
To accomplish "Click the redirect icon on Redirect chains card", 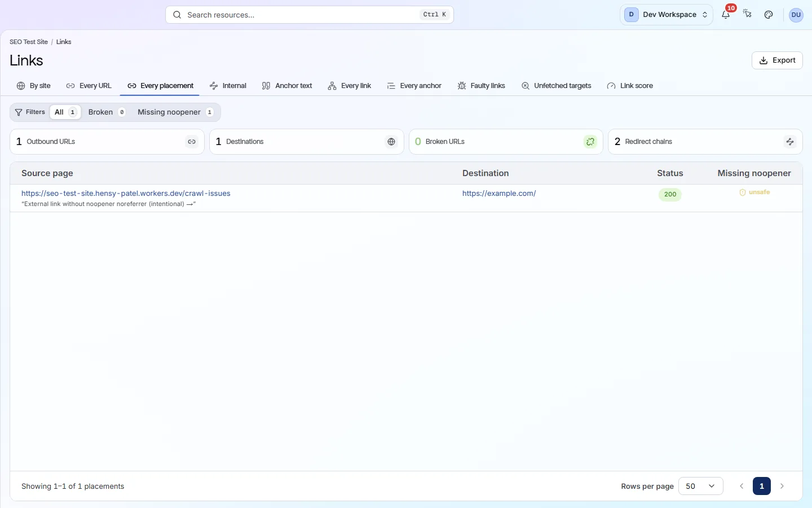I will 790,142.
